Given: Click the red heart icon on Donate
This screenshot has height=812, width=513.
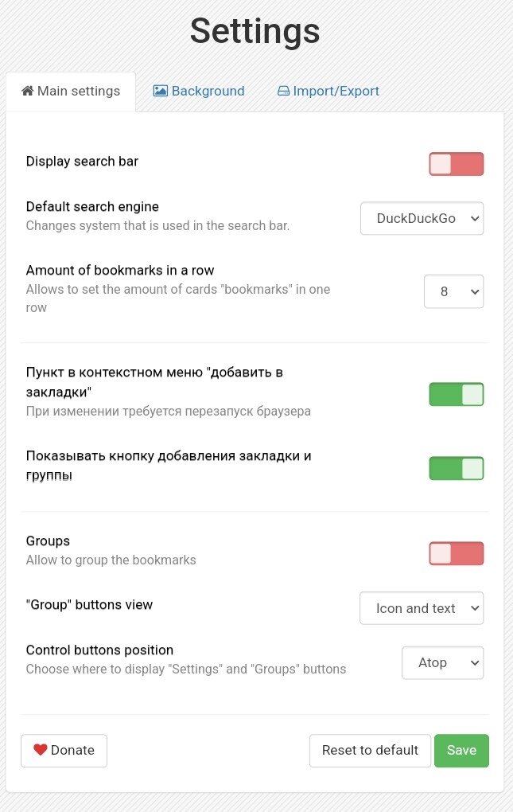Looking at the screenshot, I should click(x=41, y=750).
